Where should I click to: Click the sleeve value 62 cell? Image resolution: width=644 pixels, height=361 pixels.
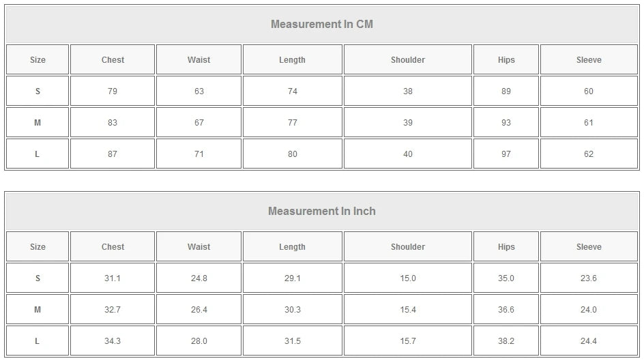[x=589, y=154]
